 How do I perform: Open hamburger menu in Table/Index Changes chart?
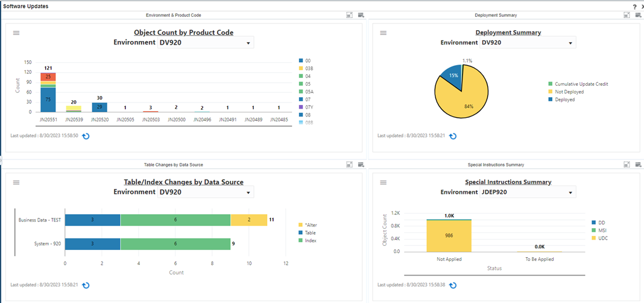click(17, 182)
